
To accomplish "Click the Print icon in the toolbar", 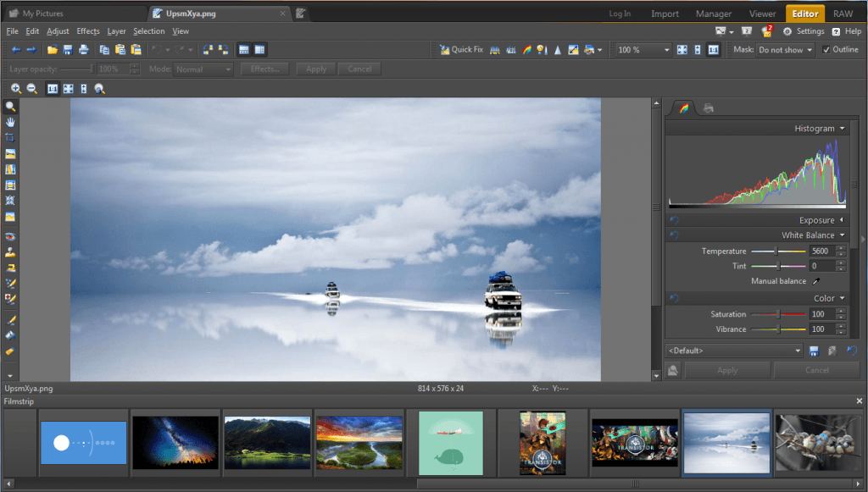I will 83,50.
